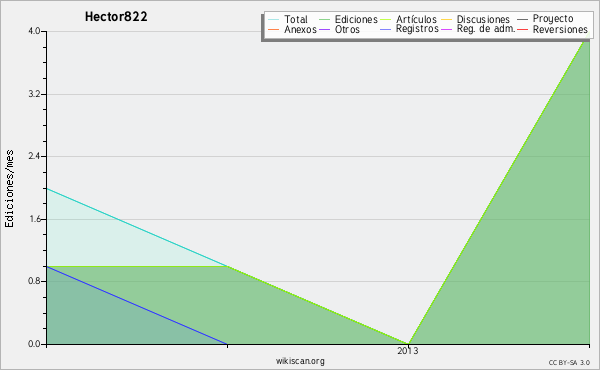Click the Reg. de adm. legend label

pyautogui.click(x=486, y=29)
